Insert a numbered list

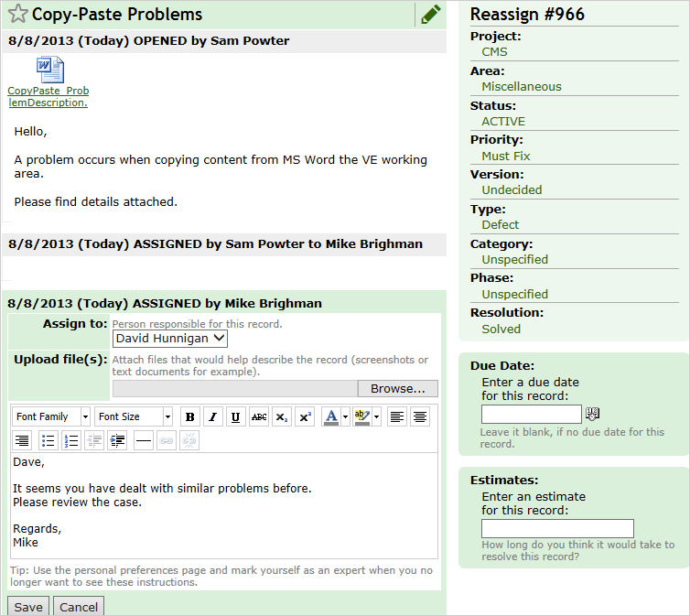71,441
